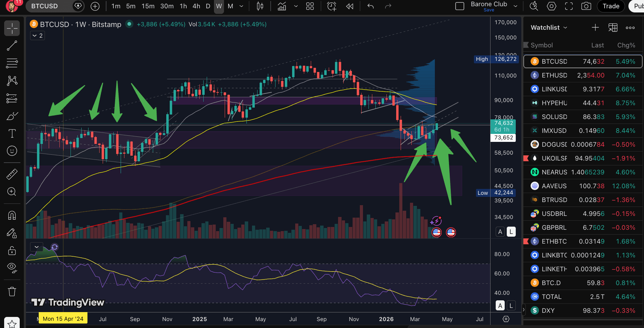The width and height of the screenshot is (644, 328).
Task: Select the text annotation tool
Action: (x=12, y=133)
